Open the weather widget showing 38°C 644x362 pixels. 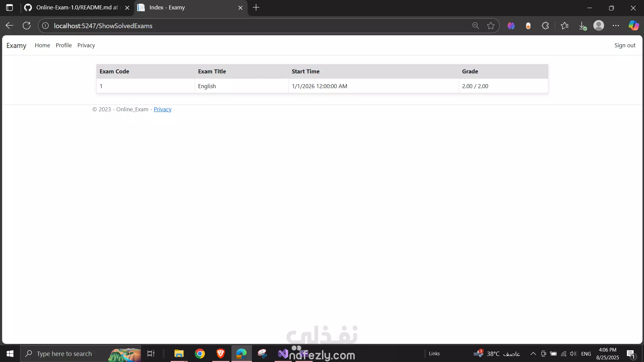[x=497, y=354]
